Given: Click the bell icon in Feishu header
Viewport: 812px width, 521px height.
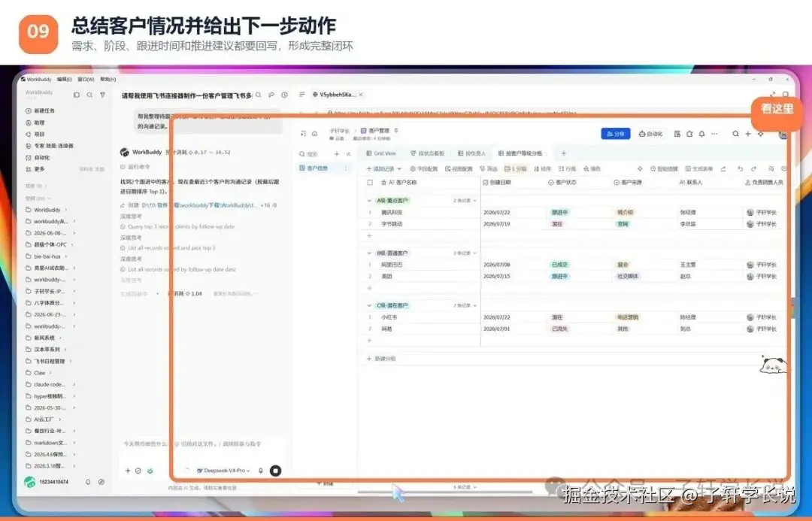Looking at the screenshot, I should [x=701, y=134].
